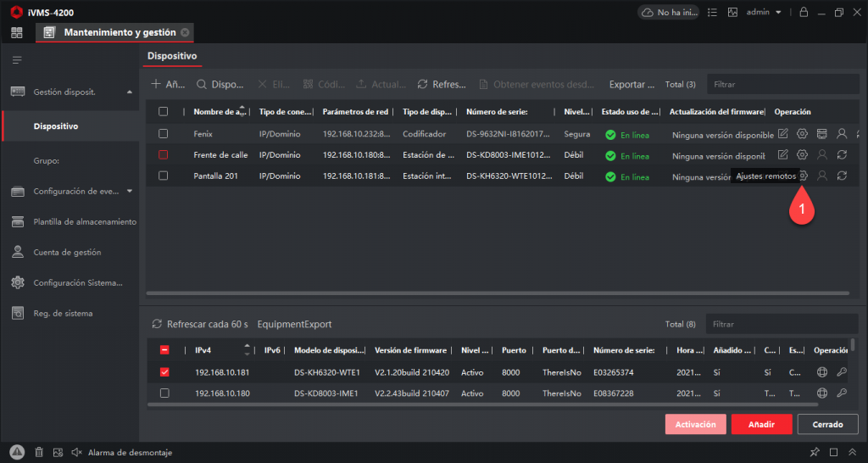Edit the Fenix device

click(782, 133)
